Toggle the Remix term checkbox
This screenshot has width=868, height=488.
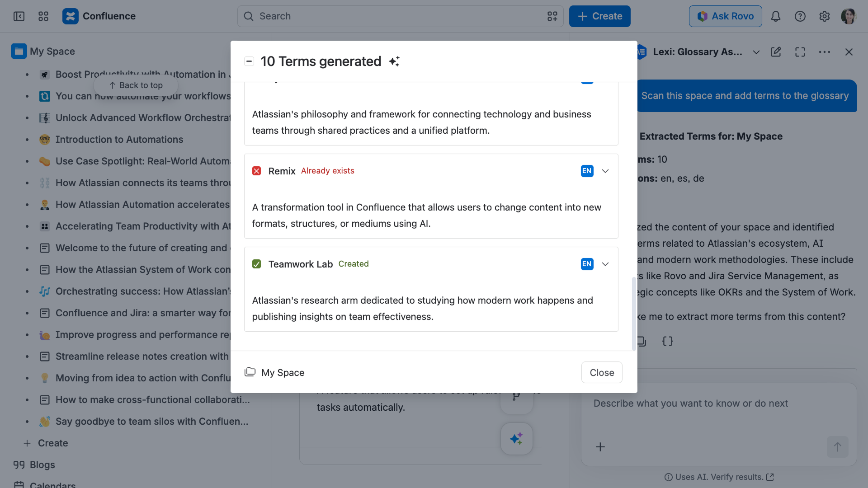pos(257,171)
